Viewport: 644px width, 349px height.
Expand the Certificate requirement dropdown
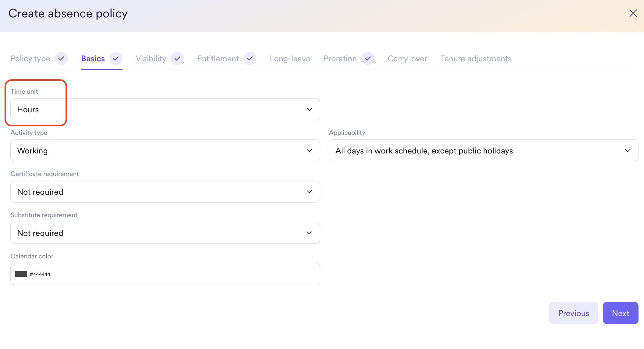165,192
